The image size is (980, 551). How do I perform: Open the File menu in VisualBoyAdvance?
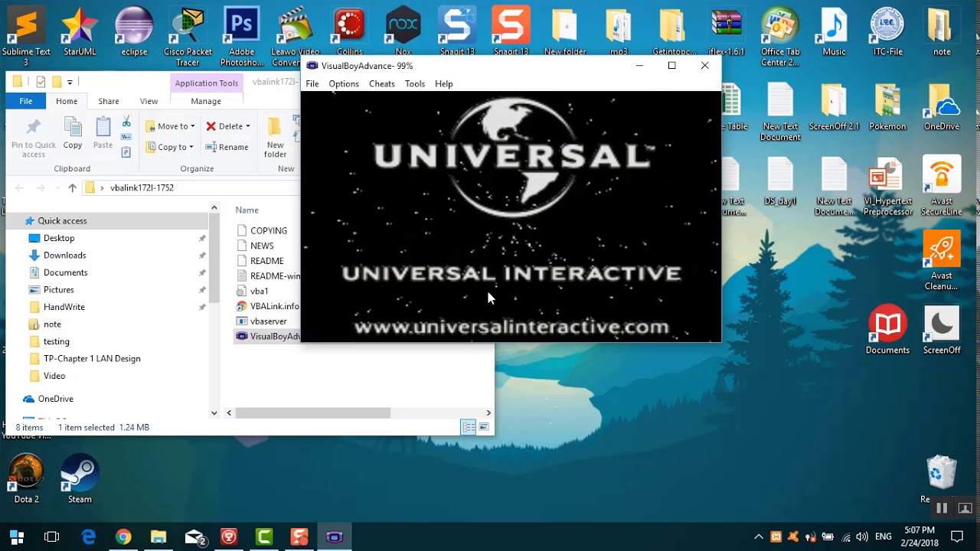click(312, 83)
